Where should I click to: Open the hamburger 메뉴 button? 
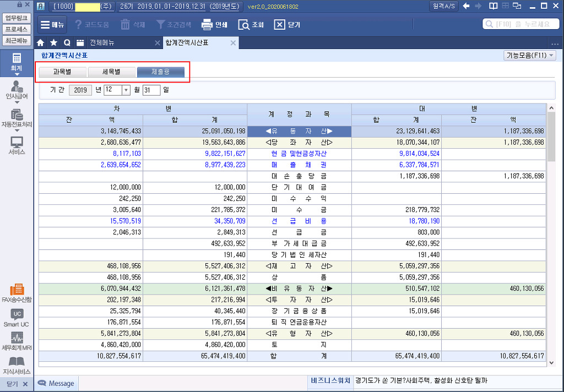coord(52,25)
